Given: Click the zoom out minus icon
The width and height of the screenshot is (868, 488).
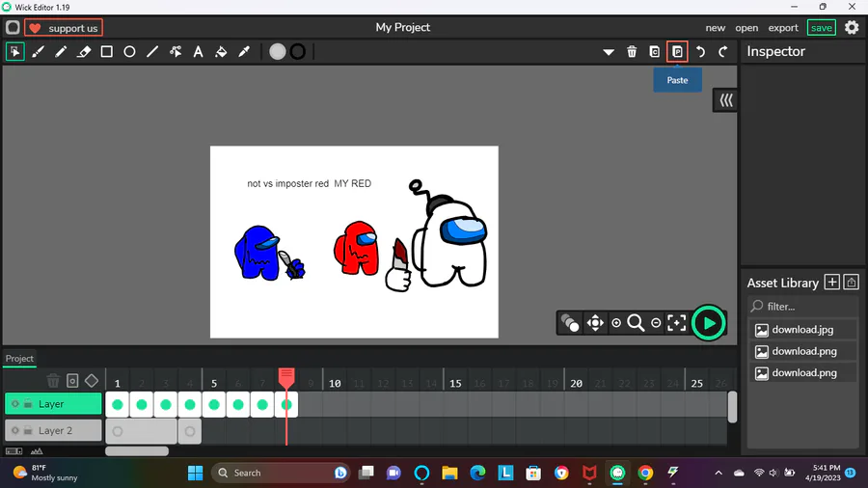Looking at the screenshot, I should pos(656,322).
